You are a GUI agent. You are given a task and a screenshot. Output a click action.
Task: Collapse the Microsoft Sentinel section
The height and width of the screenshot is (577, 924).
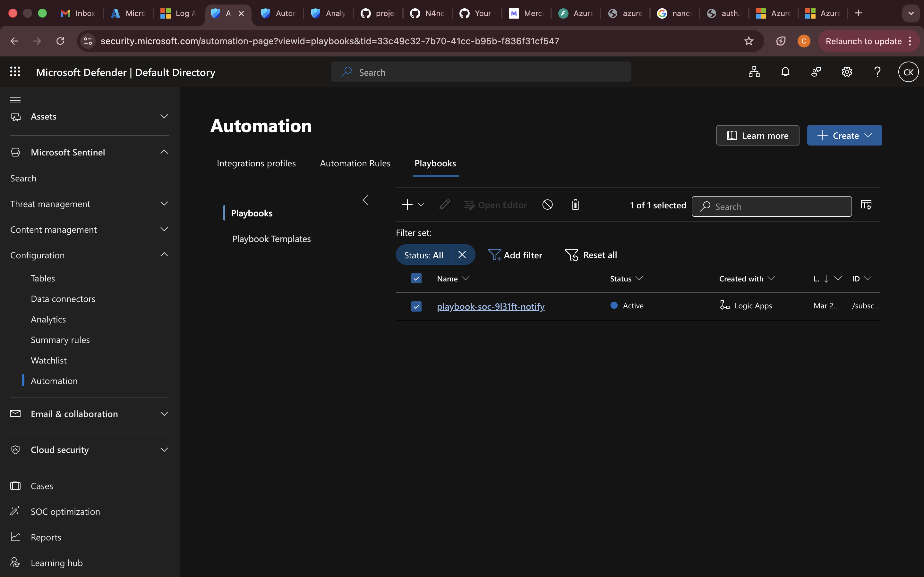click(164, 152)
